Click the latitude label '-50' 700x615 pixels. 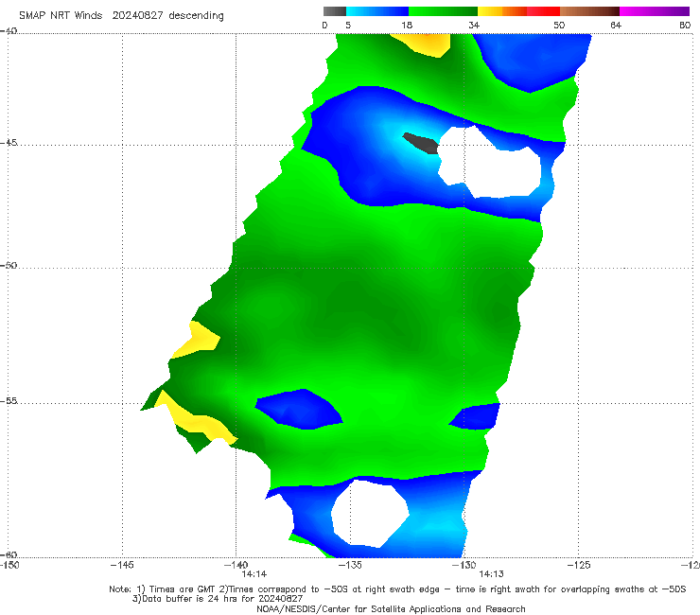[x=9, y=265]
